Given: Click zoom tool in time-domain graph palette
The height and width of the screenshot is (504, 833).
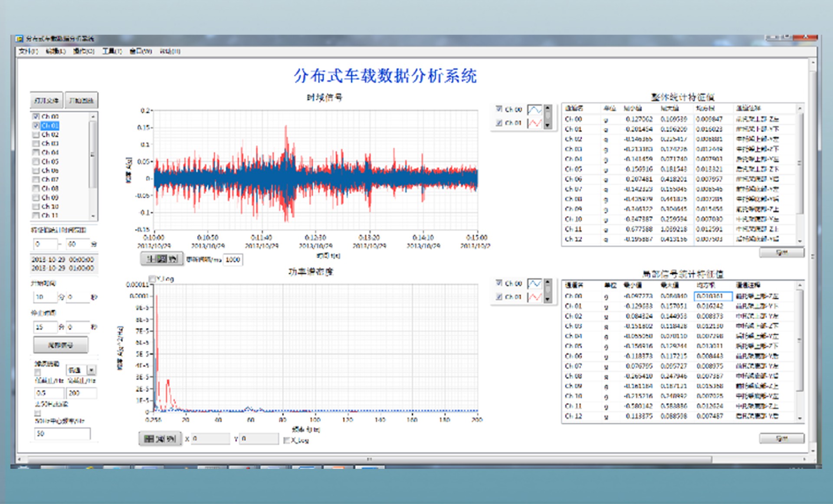Looking at the screenshot, I should (162, 259).
